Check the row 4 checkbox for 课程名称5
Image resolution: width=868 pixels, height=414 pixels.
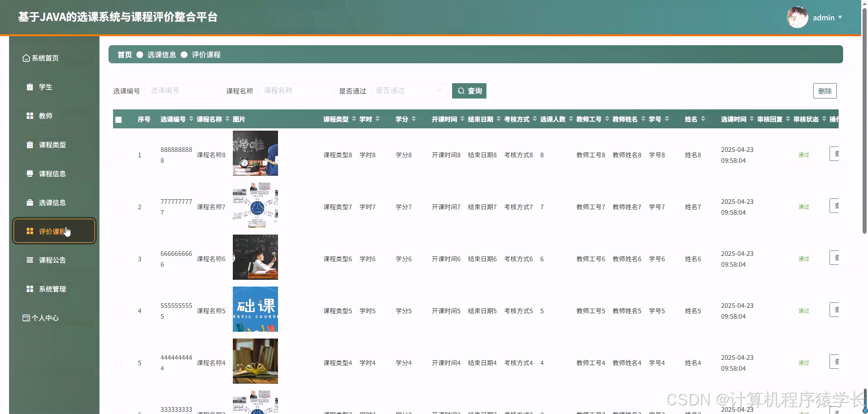coord(118,311)
